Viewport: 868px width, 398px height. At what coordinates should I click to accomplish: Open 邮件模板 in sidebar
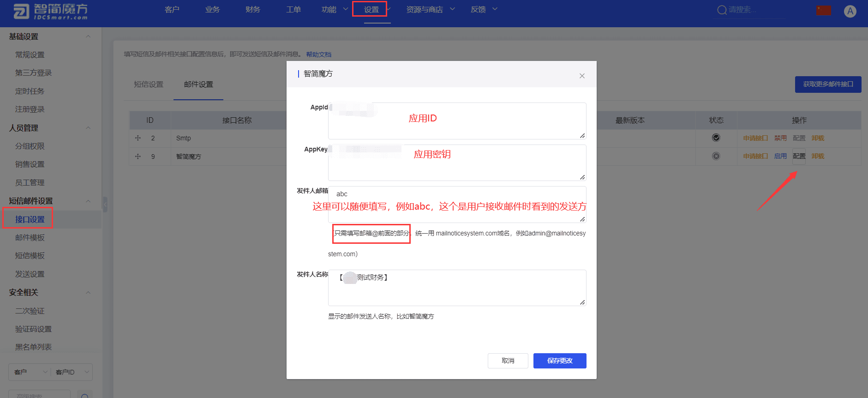(x=30, y=237)
